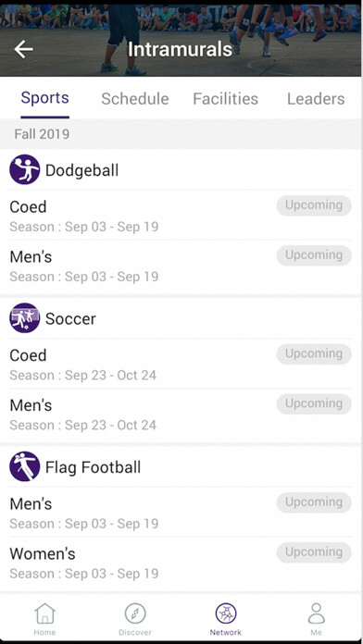Open Flag Football Men's league
The image size is (363, 644).
point(181,513)
